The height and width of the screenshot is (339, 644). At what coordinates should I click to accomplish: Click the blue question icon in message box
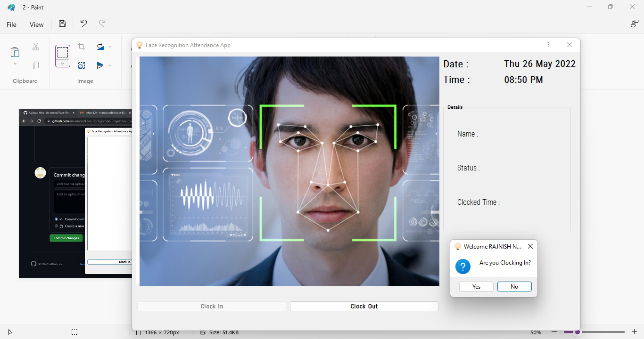click(463, 266)
